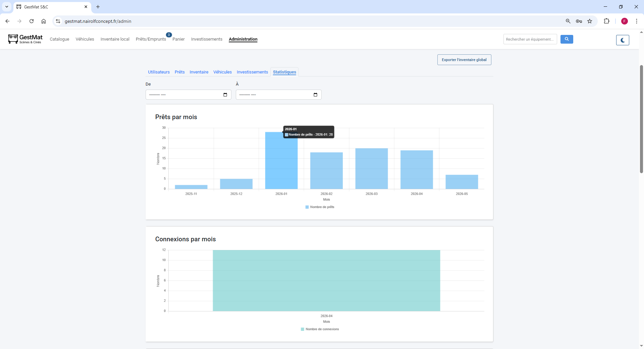Click the 2025-12 loans bar
This screenshot has height=349, width=644.
click(236, 184)
